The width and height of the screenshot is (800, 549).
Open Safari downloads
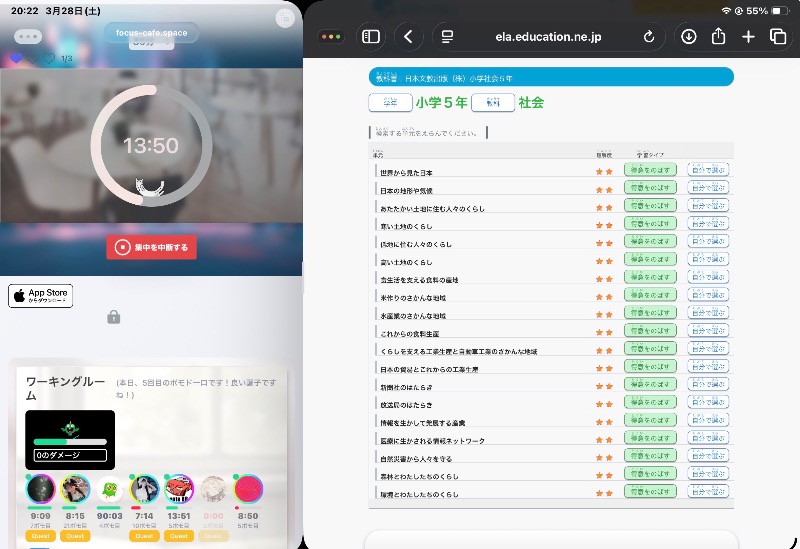coord(688,37)
